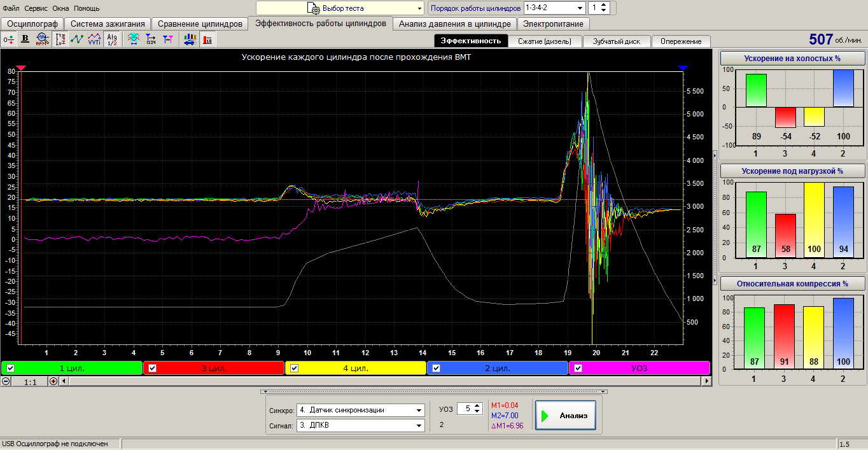Click the green 1 цил. legend bar
This screenshot has width=868, height=450.
click(x=72, y=368)
